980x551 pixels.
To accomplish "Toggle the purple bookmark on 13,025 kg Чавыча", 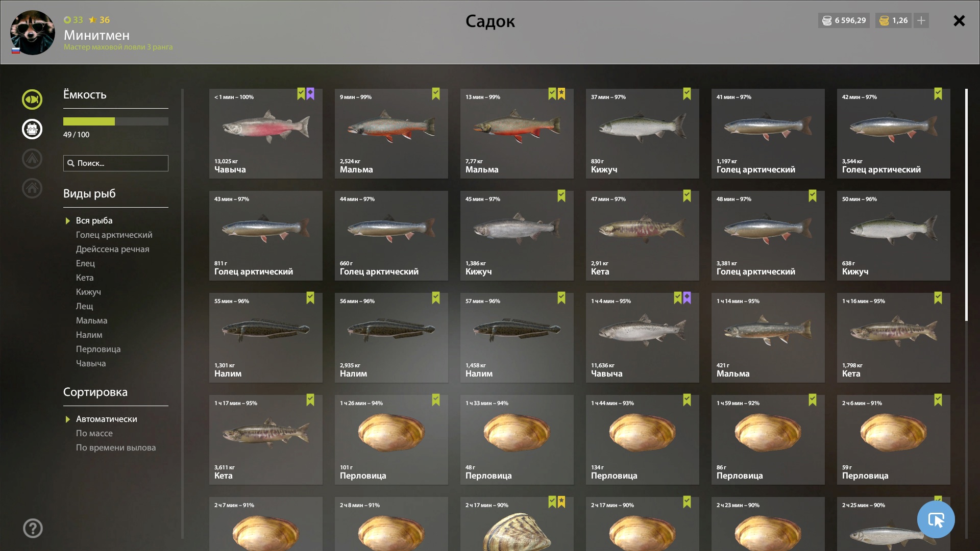I will pyautogui.click(x=310, y=93).
